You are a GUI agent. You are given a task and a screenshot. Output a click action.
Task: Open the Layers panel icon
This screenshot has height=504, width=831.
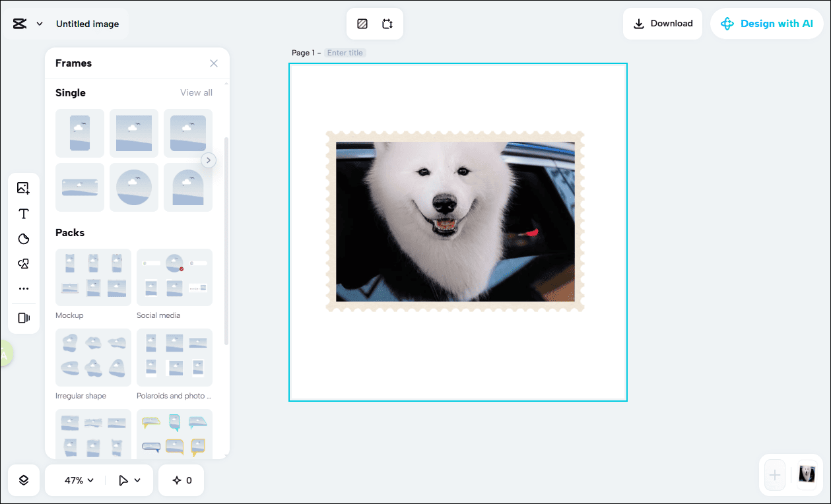[23, 480]
